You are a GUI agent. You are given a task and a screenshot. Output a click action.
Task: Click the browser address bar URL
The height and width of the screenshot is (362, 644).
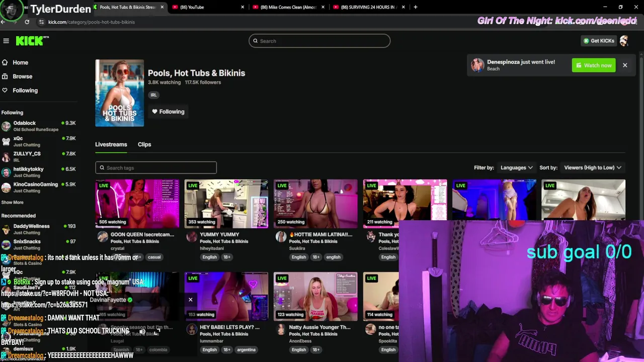[92, 22]
